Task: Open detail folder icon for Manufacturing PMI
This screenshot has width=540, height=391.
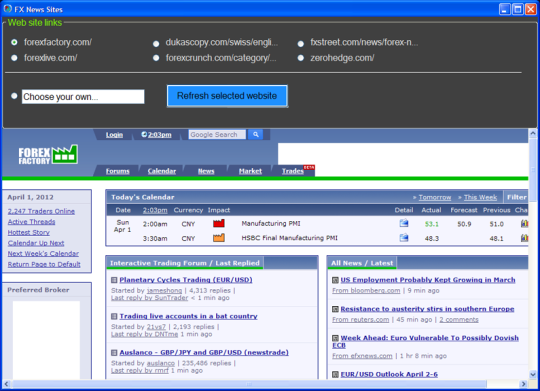Action: point(404,223)
